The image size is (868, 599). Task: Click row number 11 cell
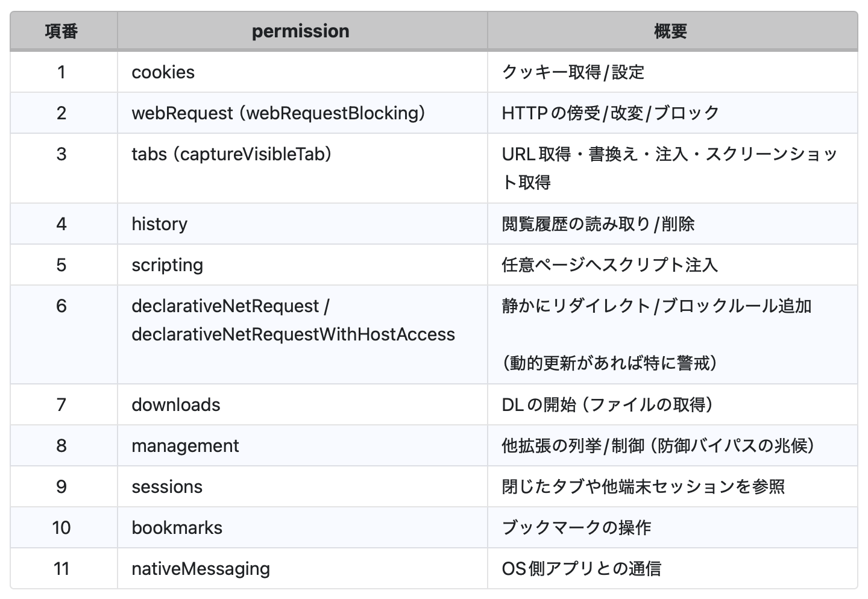[61, 569]
